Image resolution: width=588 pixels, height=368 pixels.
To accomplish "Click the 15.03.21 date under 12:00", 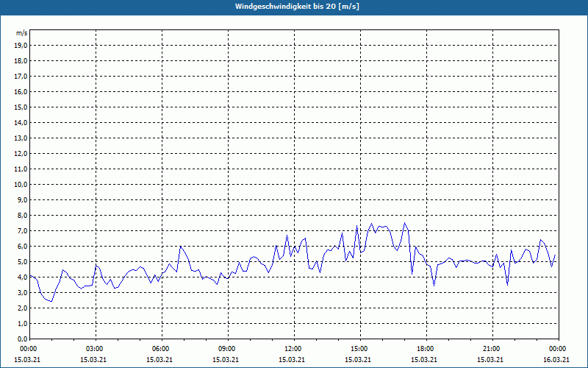I will tap(292, 360).
